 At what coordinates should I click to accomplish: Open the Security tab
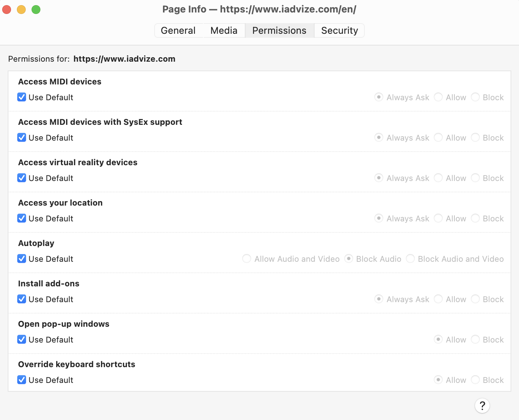point(339,30)
